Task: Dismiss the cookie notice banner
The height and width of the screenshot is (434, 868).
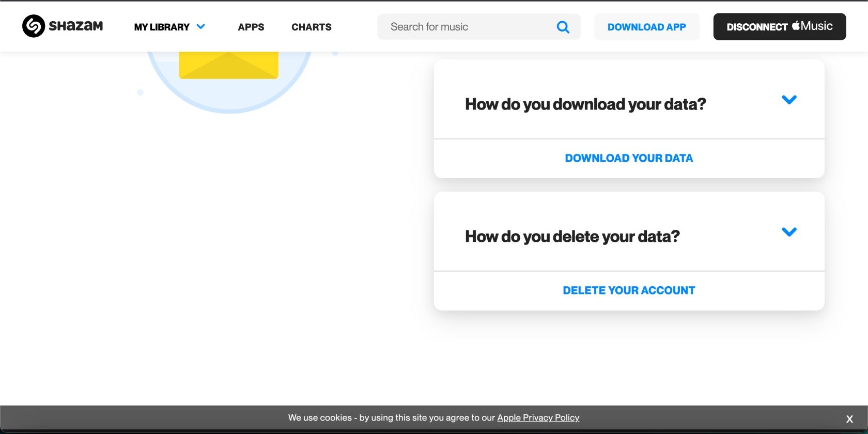Action: click(x=849, y=419)
